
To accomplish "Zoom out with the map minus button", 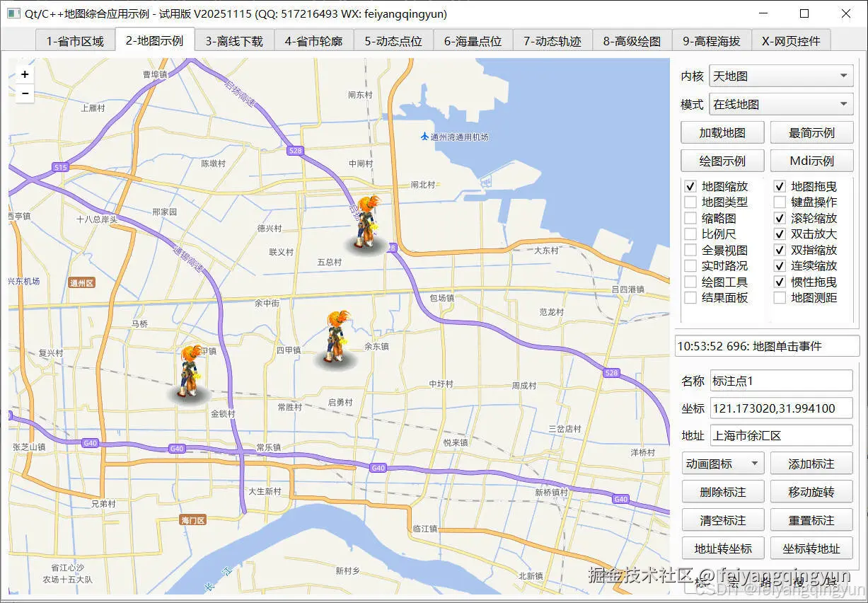I will tap(25, 93).
